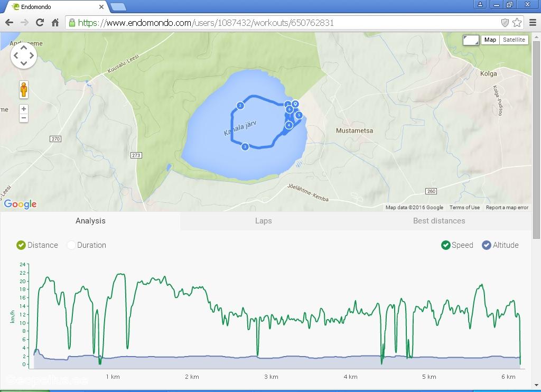Open the browser hamburger menu
The width and height of the screenshot is (541, 392).
(533, 23)
